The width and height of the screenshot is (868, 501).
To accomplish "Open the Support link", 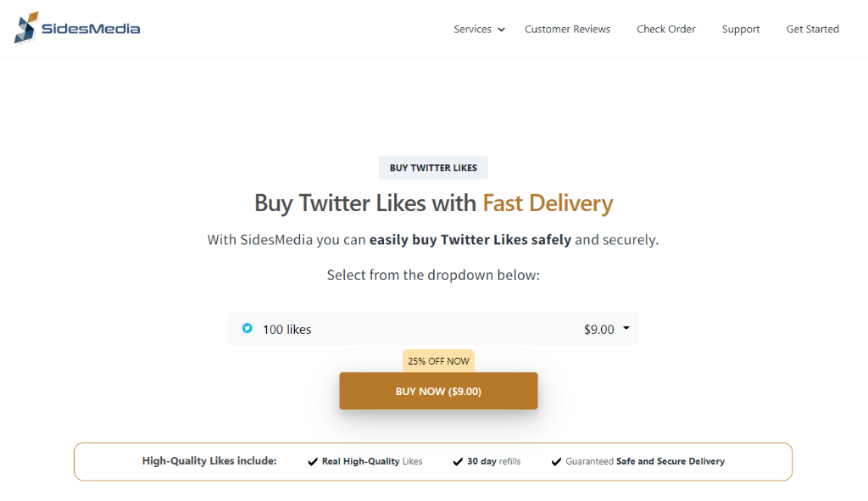I will [741, 30].
